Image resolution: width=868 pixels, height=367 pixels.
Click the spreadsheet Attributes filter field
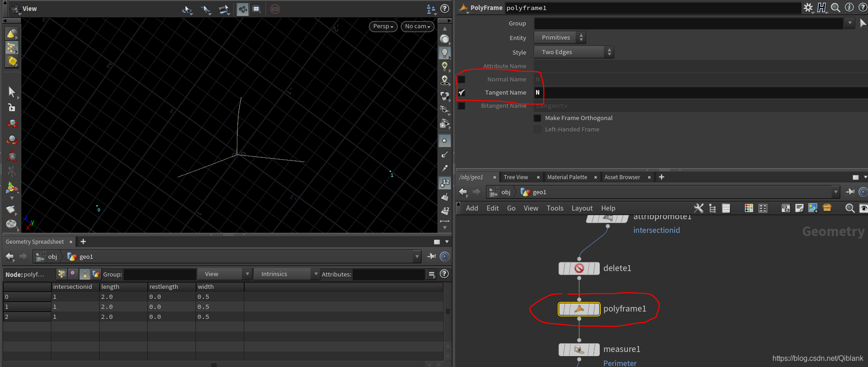[388, 274]
